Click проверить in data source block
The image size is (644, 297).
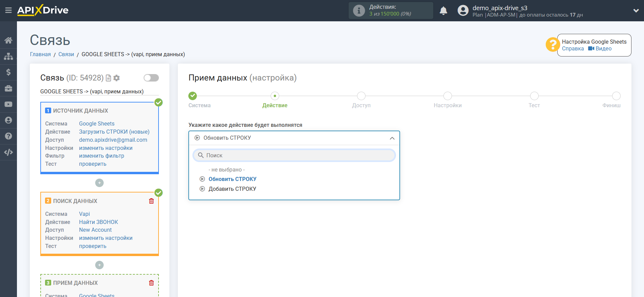[93, 164]
